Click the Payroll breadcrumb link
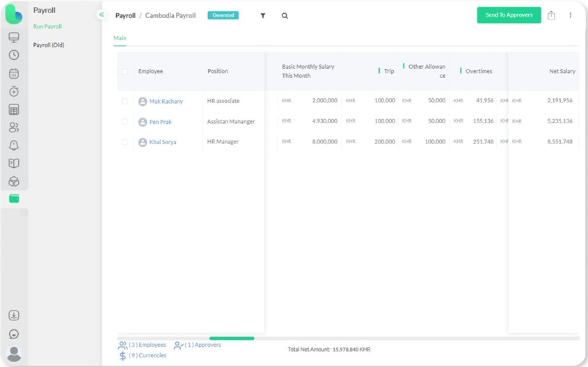Screen dimensions: 588x367 [x=125, y=15]
